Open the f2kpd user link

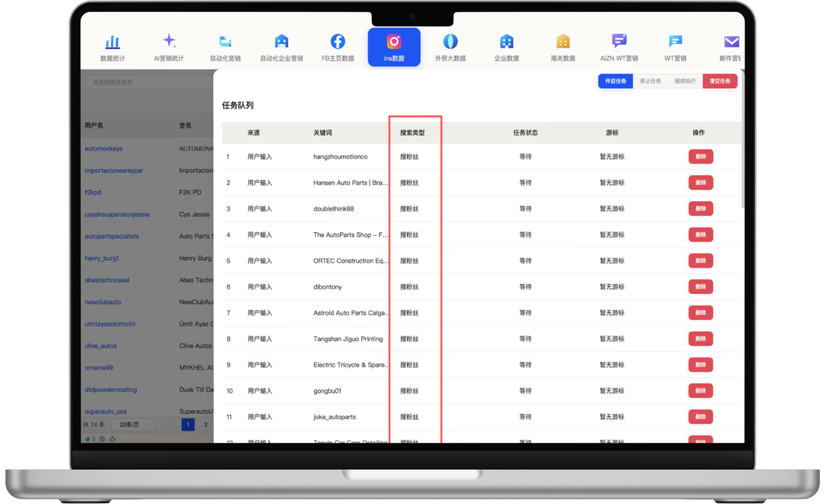[x=93, y=193]
